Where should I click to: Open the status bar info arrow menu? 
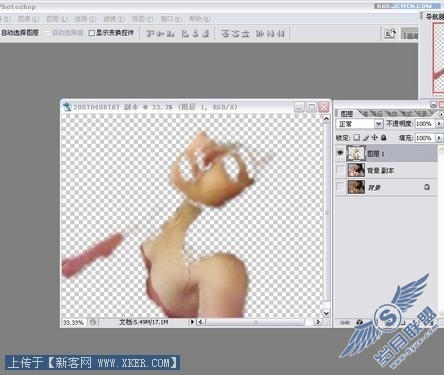[192, 322]
